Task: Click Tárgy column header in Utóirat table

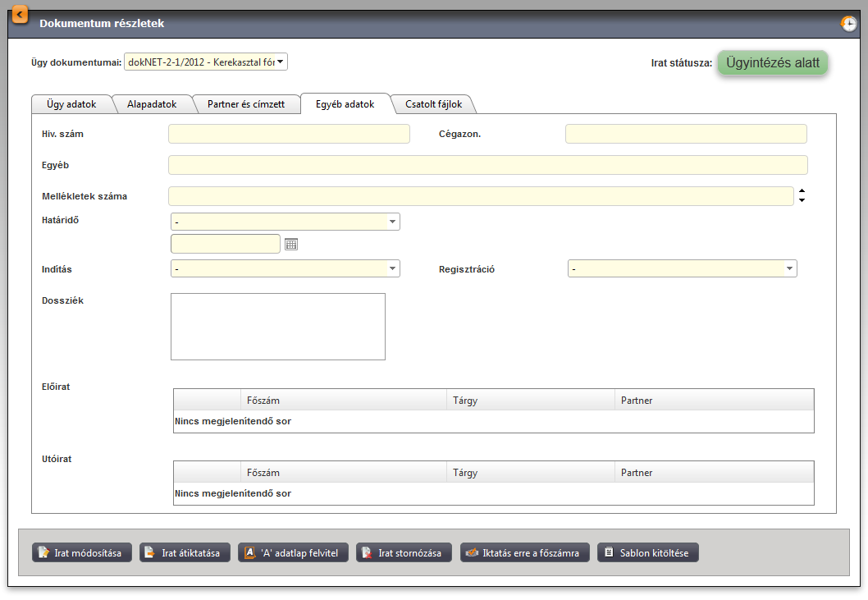Action: [531, 472]
